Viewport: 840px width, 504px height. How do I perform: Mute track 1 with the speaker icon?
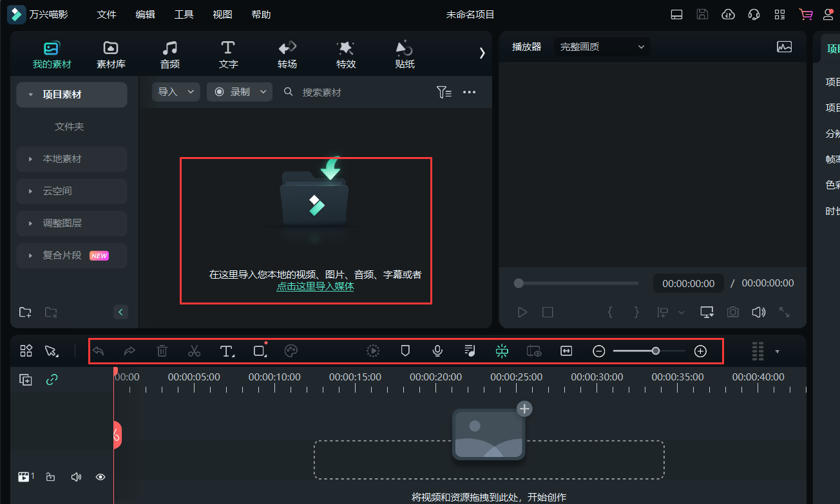click(76, 477)
